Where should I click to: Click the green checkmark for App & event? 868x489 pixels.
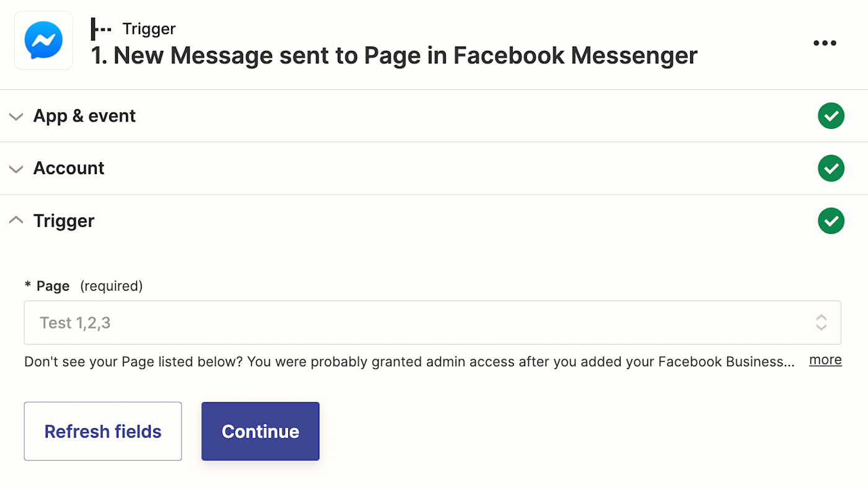pyautogui.click(x=831, y=116)
